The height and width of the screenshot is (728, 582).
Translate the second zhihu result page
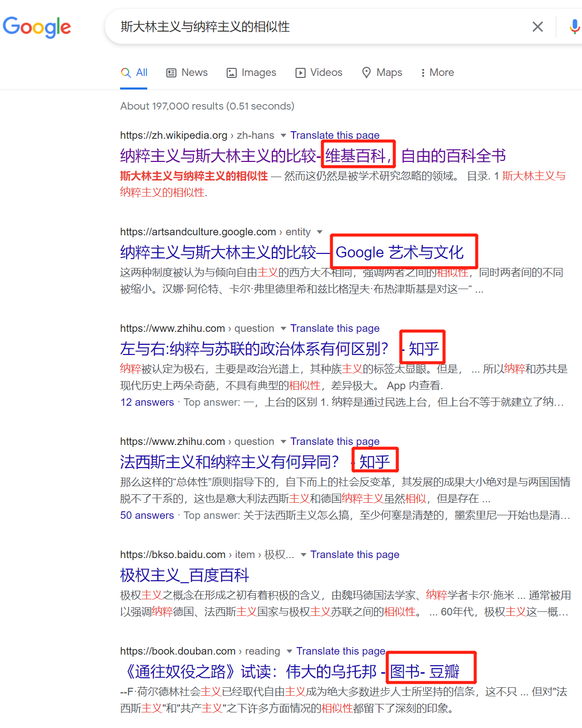pyautogui.click(x=335, y=441)
